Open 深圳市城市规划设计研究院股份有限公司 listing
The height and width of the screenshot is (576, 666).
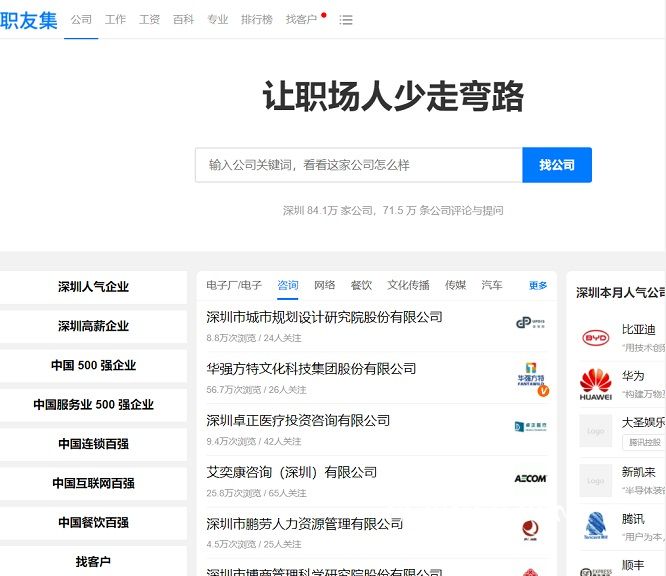pos(324,317)
